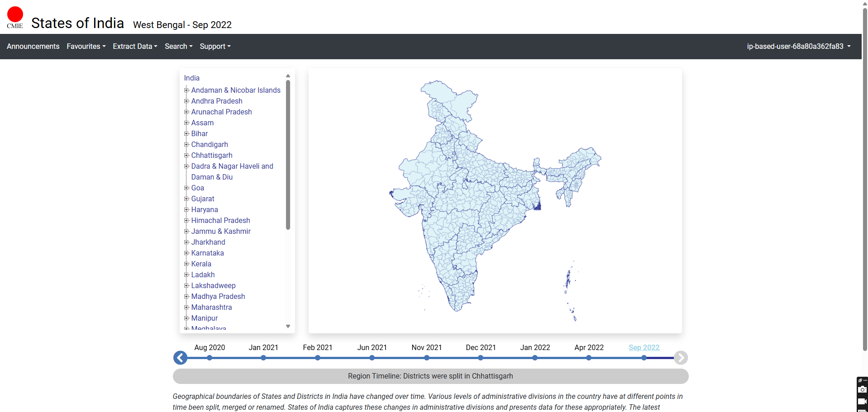Expand Kerala districts in tree
This screenshot has width=868, height=412.
(186, 264)
